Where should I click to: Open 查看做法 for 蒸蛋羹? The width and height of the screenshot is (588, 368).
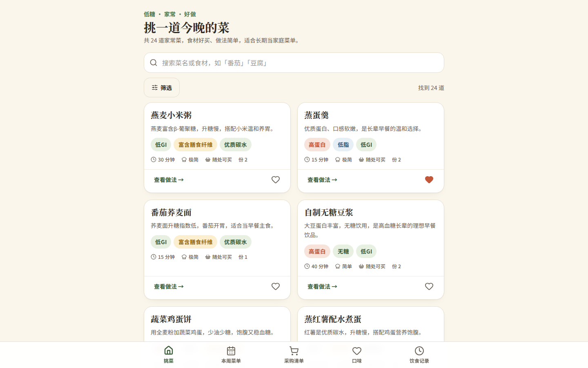pyautogui.click(x=322, y=180)
